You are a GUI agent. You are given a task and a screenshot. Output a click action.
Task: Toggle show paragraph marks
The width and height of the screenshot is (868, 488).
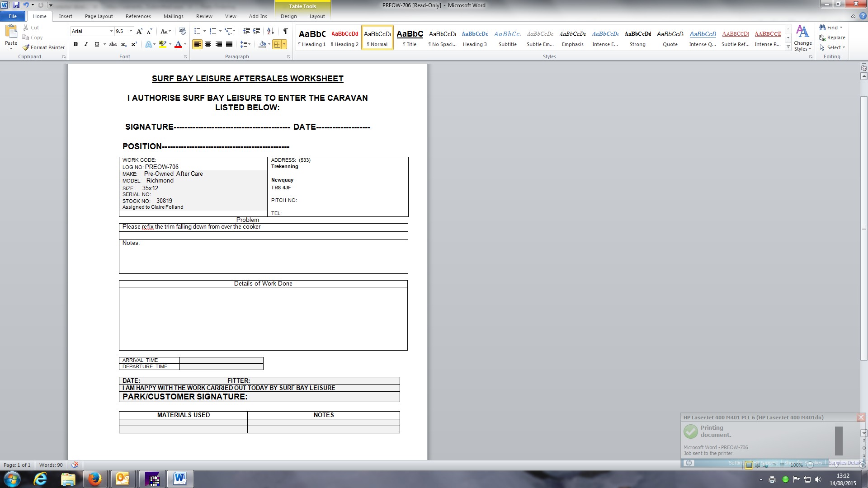pyautogui.click(x=285, y=31)
